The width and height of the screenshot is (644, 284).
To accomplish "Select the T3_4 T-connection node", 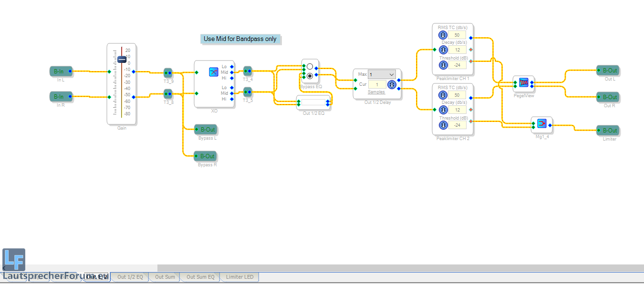I will coord(248,71).
